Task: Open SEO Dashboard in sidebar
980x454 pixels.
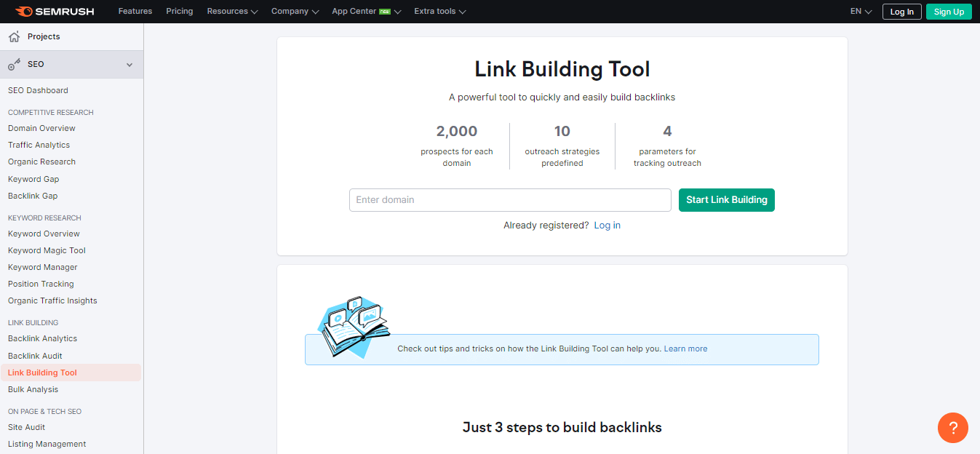Action: click(38, 90)
